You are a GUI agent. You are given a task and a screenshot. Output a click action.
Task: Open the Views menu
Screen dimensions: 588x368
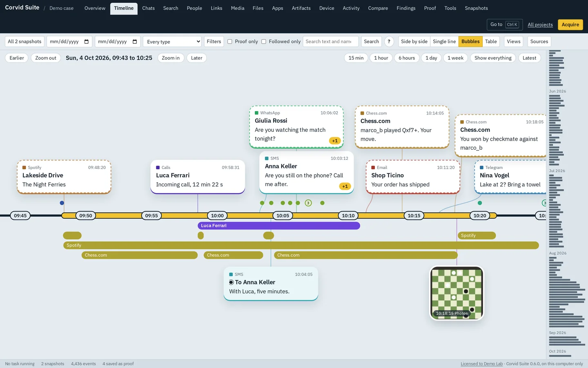point(514,42)
